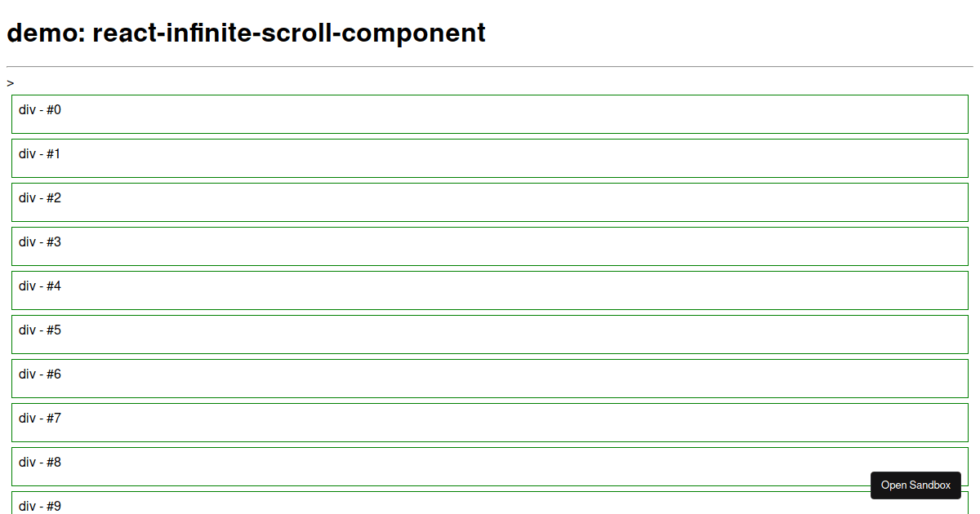Click the 'div - #3' row

point(490,246)
